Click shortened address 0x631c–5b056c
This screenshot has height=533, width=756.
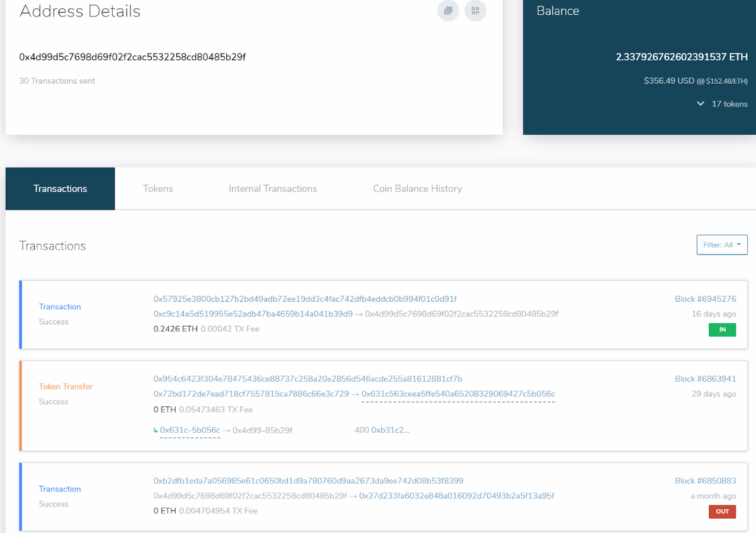(190, 430)
